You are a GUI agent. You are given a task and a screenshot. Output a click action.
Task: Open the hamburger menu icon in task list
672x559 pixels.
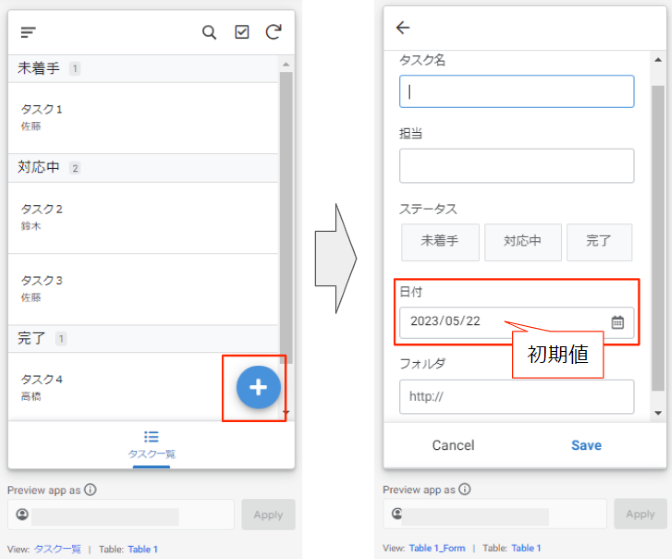click(28, 32)
